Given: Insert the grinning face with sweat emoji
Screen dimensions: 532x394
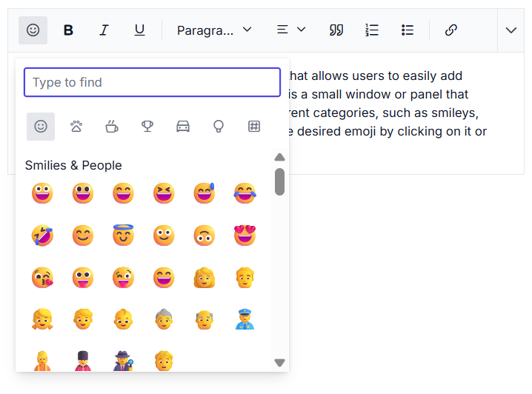Looking at the screenshot, I should [x=205, y=193].
